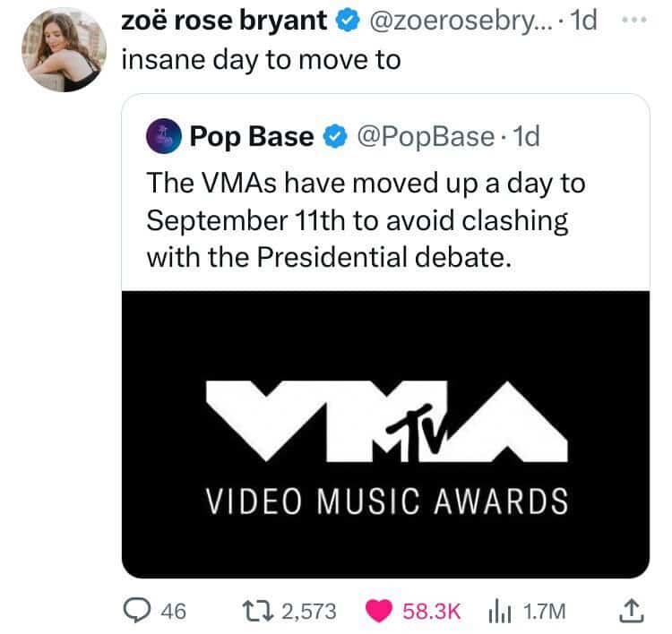Screen dimensions: 672x634
Task: Open zoë rose bryant's profile picture
Action: tap(64, 50)
